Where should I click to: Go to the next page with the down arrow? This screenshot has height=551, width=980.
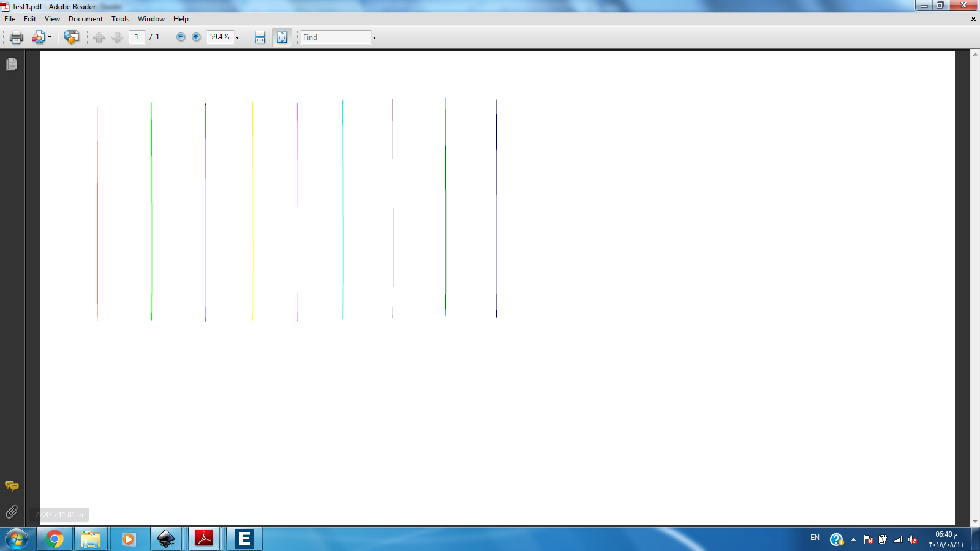pos(117,37)
